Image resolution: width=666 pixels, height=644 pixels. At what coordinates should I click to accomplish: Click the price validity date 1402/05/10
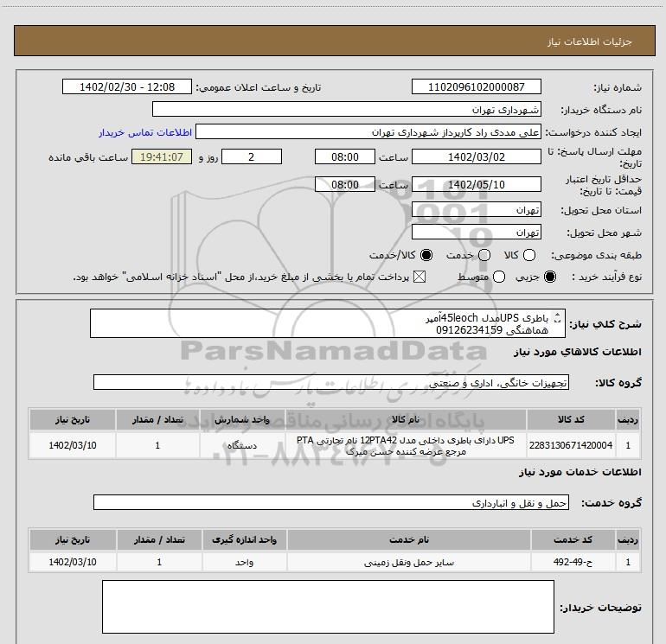click(x=476, y=184)
